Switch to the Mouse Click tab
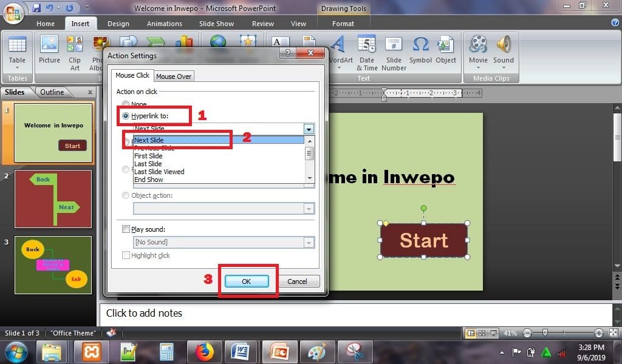The height and width of the screenshot is (364, 622). click(132, 75)
